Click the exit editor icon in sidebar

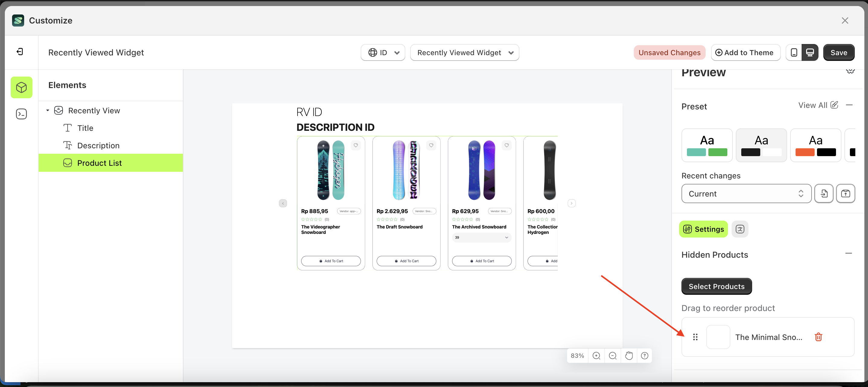tap(20, 52)
